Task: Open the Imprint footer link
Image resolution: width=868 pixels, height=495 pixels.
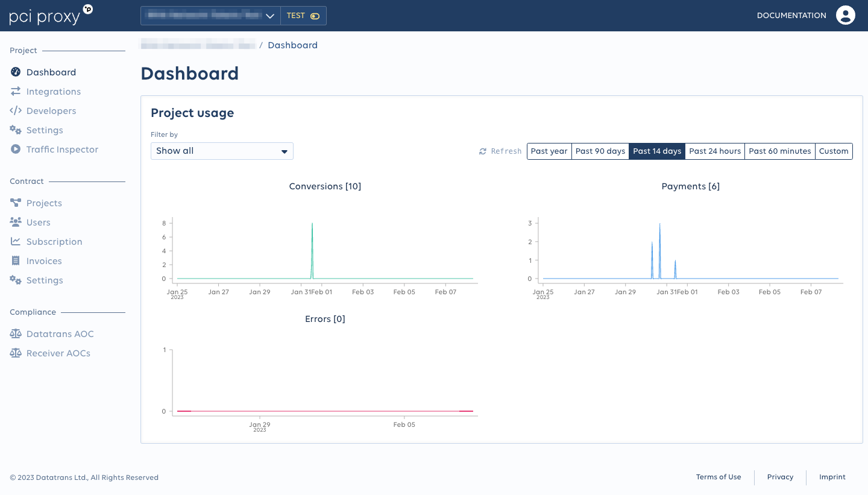Action: pyautogui.click(x=832, y=477)
